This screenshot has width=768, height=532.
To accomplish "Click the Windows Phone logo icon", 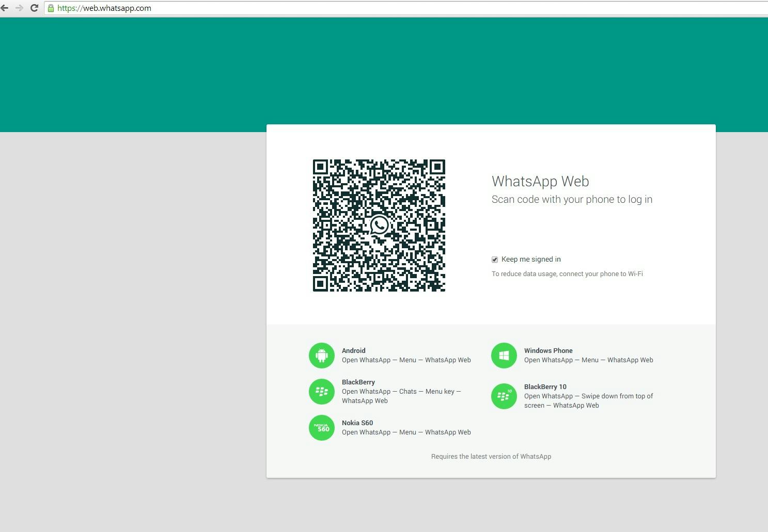I will click(504, 356).
